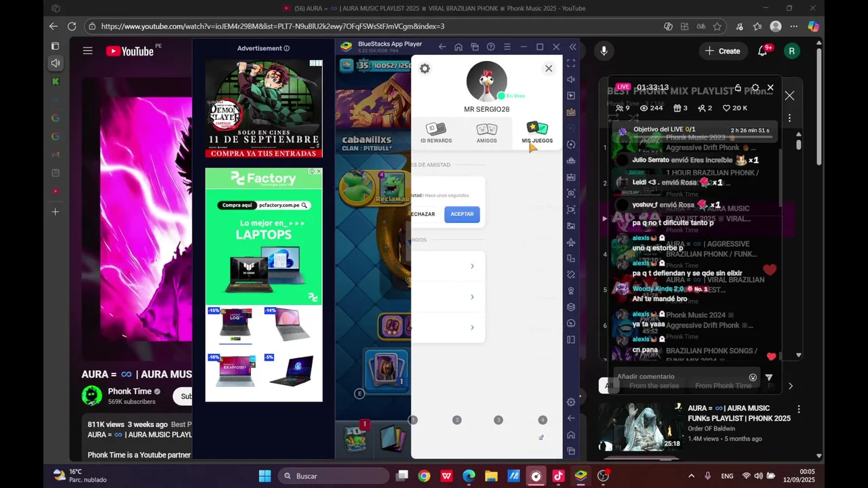
Task: Toggle BlueStacks cursor lock icon
Action: click(x=571, y=96)
